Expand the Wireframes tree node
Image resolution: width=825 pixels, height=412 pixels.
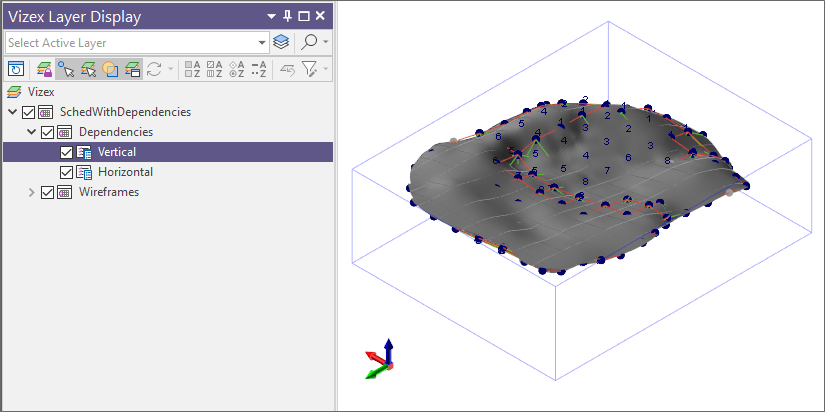[x=32, y=192]
